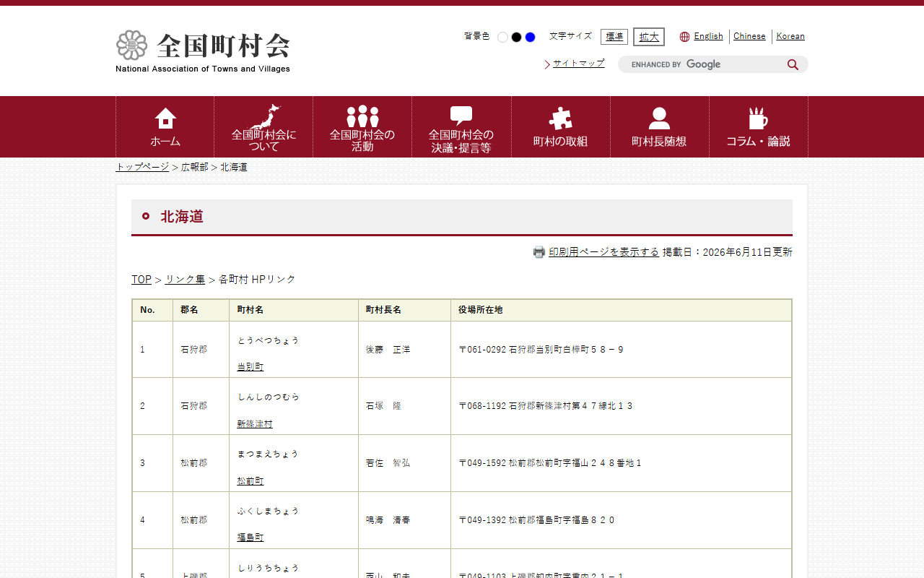
Task: Click address 〒068-1192 石狩郡新篠津村
Action: tap(546, 406)
